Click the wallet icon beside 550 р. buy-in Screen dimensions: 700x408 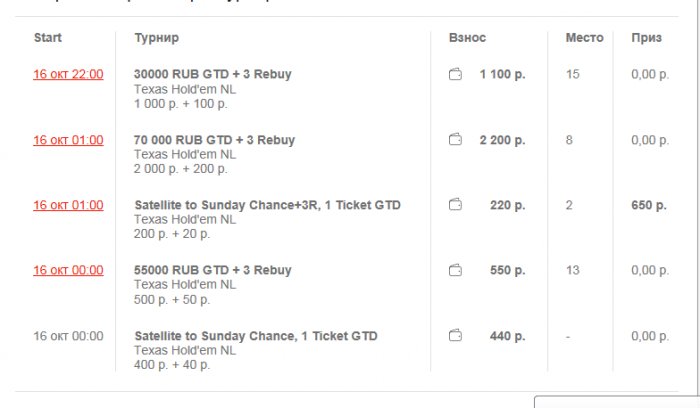pos(455,270)
